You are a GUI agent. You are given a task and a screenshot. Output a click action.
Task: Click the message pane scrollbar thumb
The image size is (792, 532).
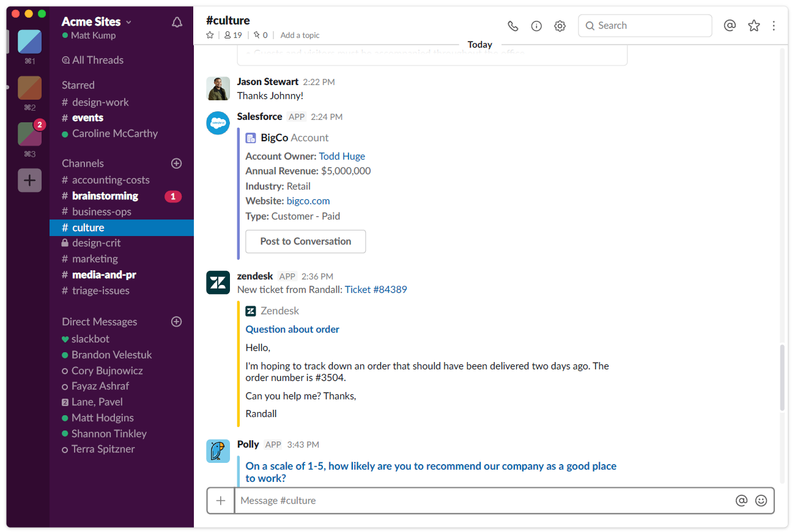point(782,378)
